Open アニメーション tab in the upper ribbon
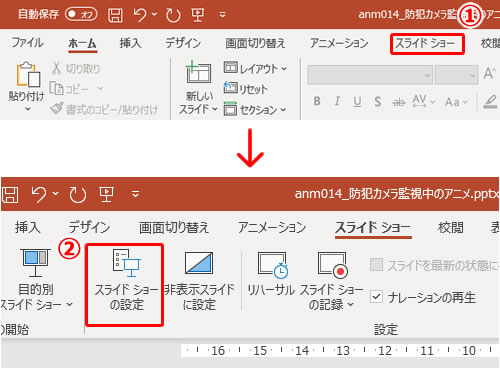 tap(339, 43)
